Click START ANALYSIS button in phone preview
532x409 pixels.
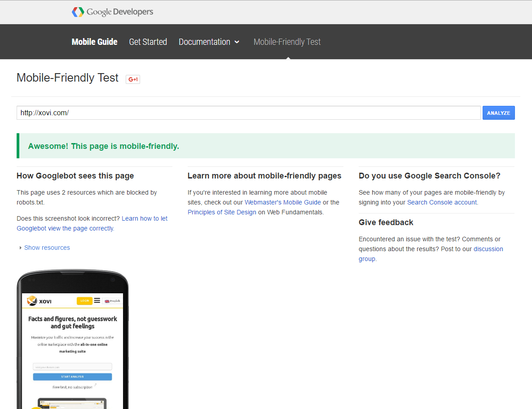coord(72,376)
